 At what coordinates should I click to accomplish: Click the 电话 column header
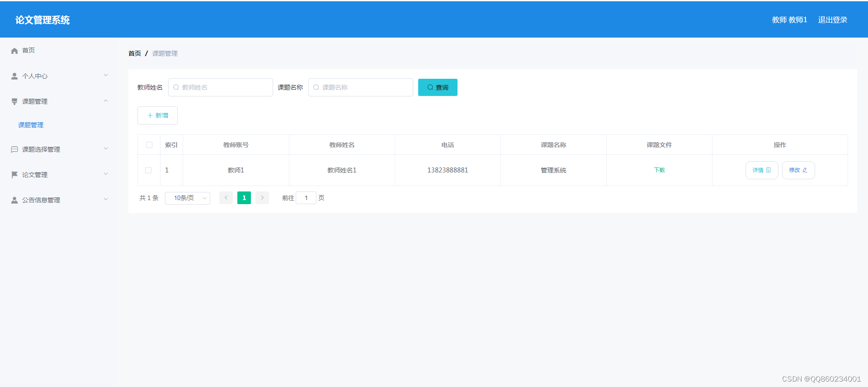tap(448, 145)
